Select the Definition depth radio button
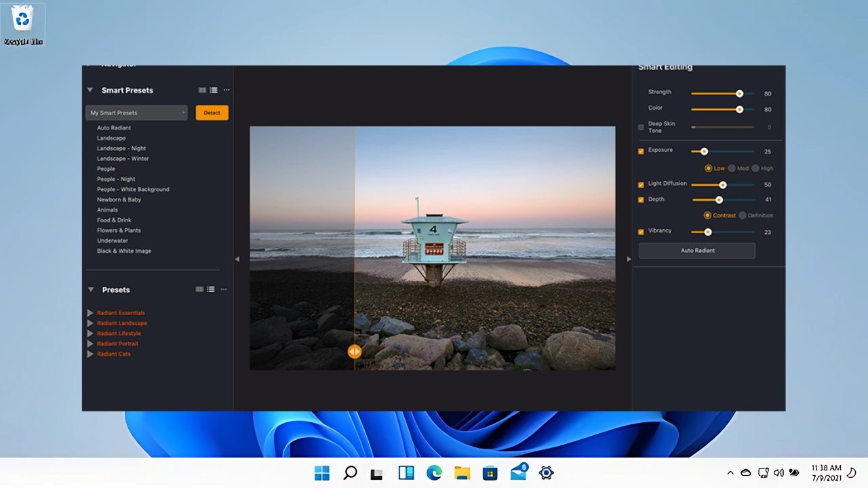The width and height of the screenshot is (868, 488). 743,216
